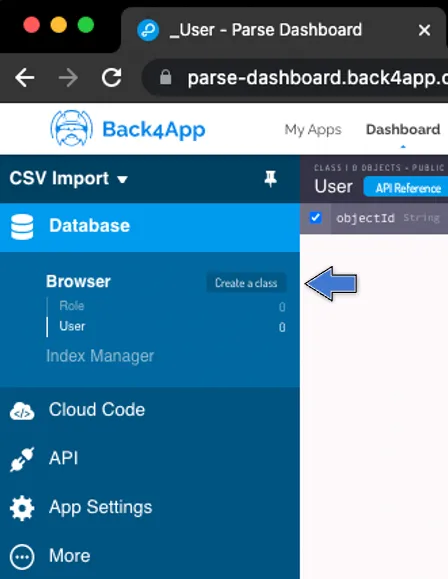
Task: Click the App Settings gear icon
Action: point(22,508)
